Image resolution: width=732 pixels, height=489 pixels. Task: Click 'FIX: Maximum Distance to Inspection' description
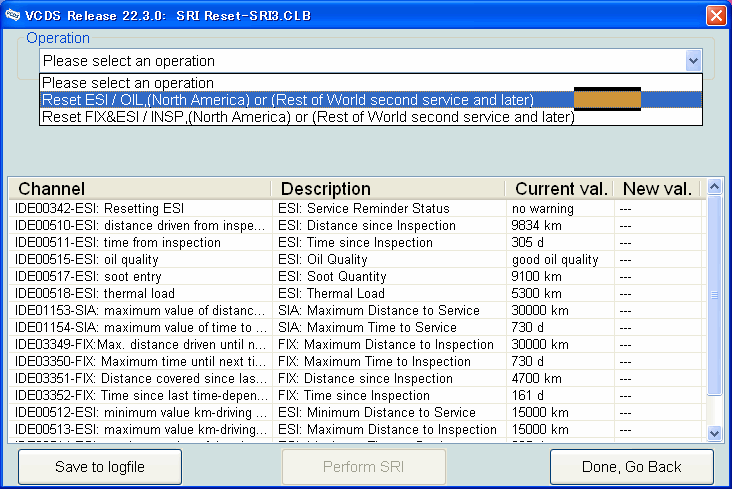pos(386,345)
